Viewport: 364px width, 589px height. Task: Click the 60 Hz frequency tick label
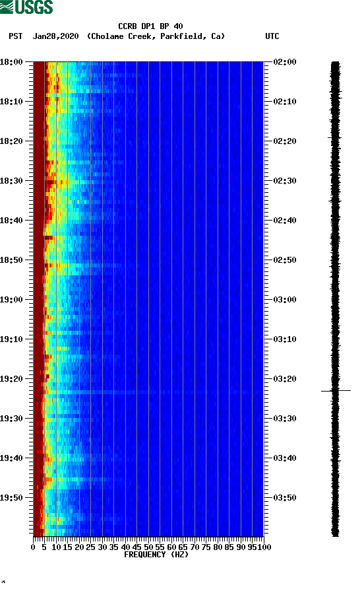pyautogui.click(x=171, y=547)
